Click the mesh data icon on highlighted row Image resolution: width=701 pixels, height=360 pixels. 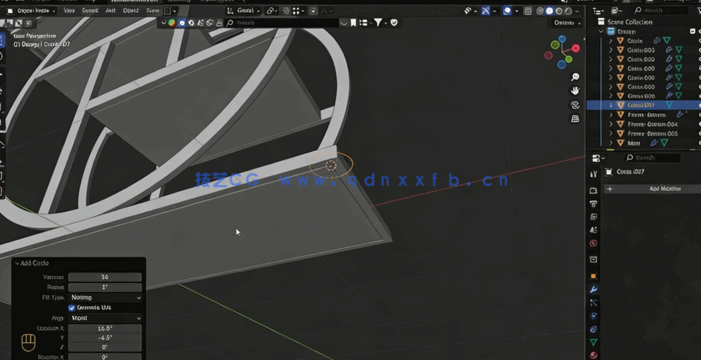(669, 105)
